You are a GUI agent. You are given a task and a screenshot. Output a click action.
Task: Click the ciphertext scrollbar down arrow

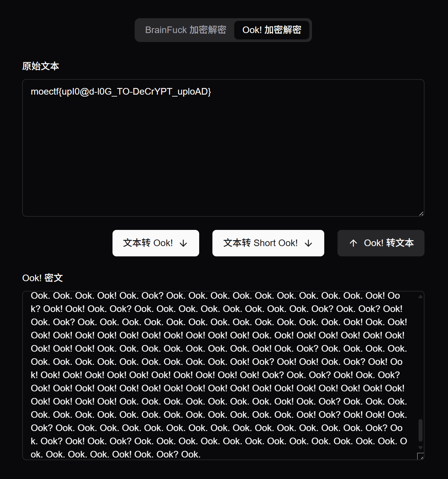[421, 448]
